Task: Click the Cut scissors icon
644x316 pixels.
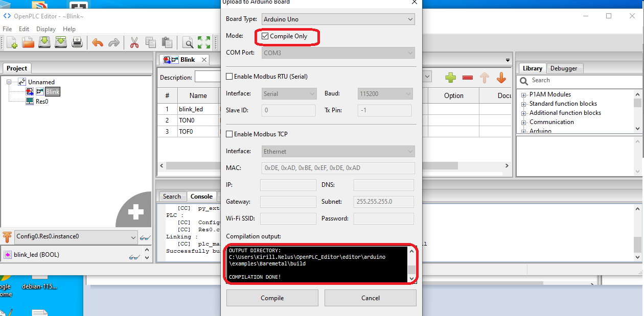Action: 134,42
